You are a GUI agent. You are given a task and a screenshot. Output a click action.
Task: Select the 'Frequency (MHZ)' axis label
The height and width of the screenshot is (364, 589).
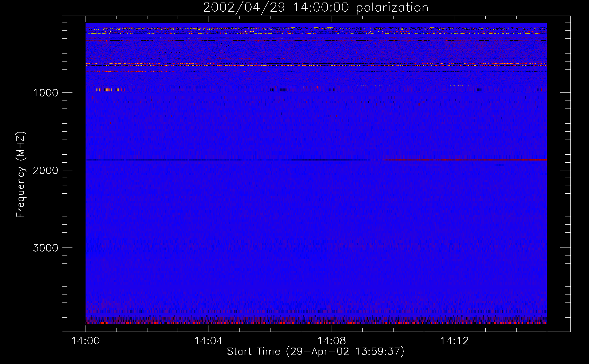21,175
